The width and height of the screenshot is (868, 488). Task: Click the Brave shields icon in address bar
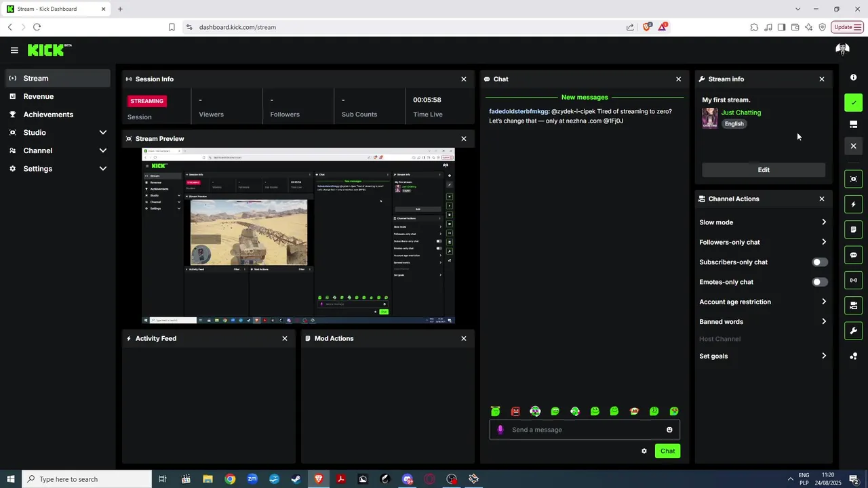647,26
